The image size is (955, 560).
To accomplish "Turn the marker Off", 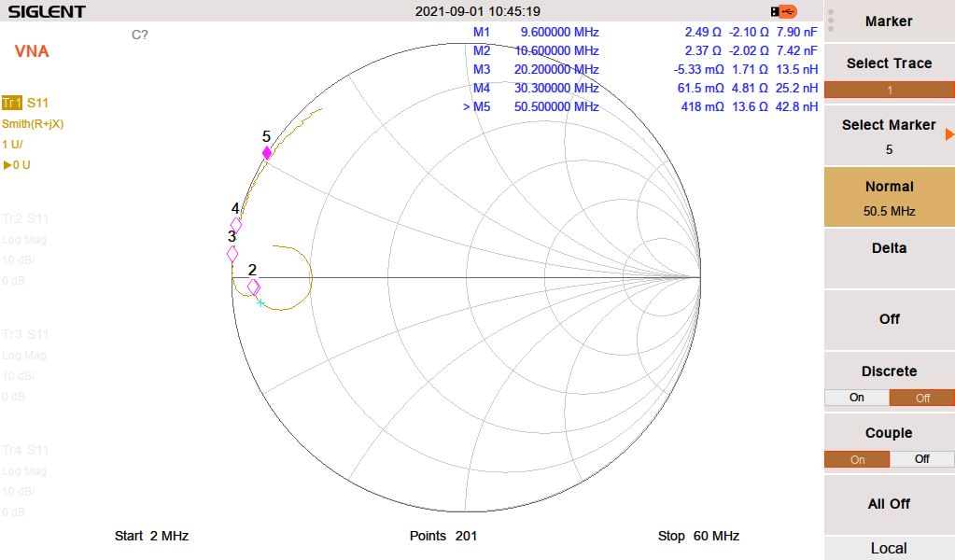I will tap(890, 319).
